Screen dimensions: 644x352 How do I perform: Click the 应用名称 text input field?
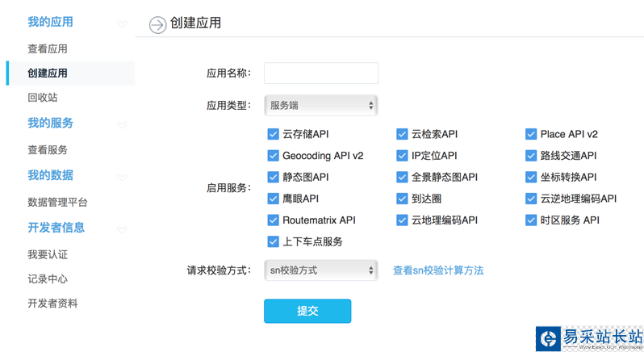(x=320, y=73)
